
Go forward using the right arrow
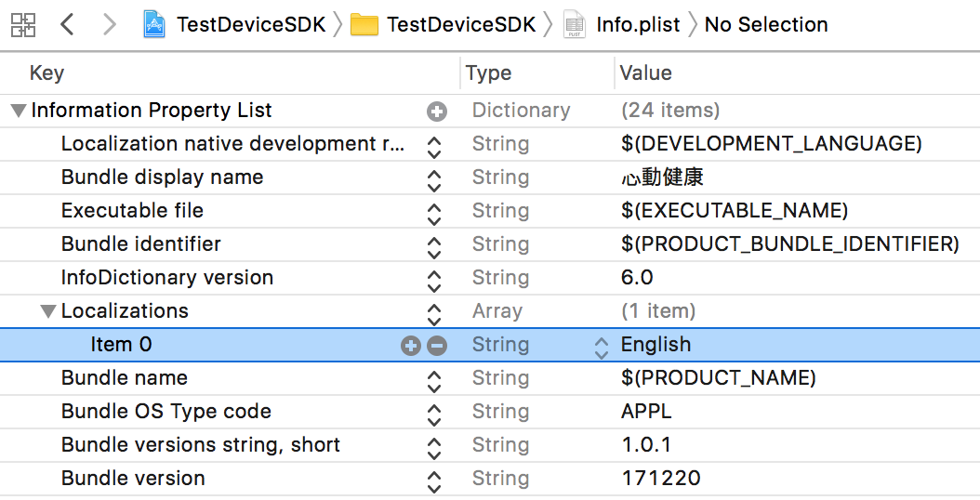tap(109, 25)
